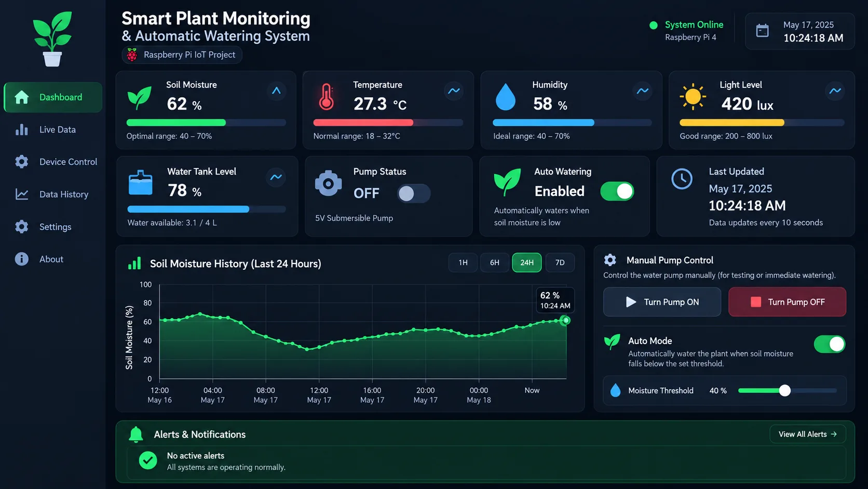
Task: Click the Dashboard home icon
Action: tap(22, 97)
